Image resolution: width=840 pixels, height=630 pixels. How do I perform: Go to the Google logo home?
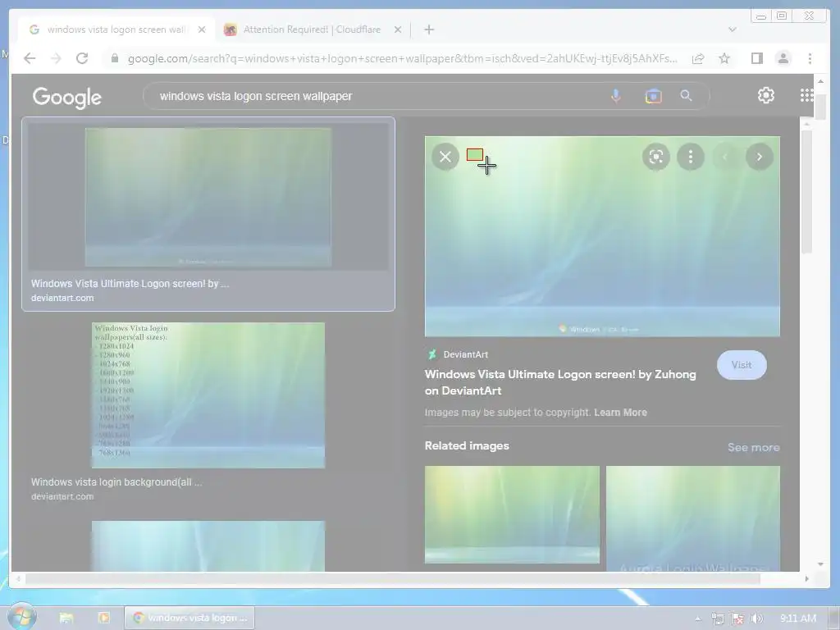pos(67,97)
